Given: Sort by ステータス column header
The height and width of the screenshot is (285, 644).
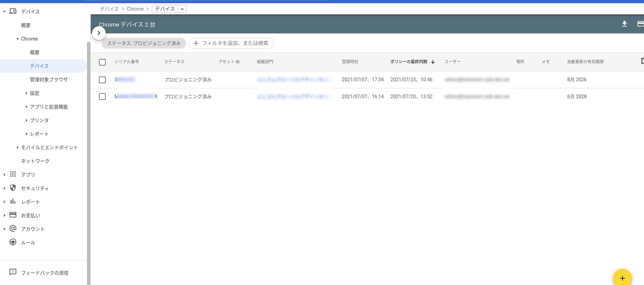Looking at the screenshot, I should click(x=174, y=62).
